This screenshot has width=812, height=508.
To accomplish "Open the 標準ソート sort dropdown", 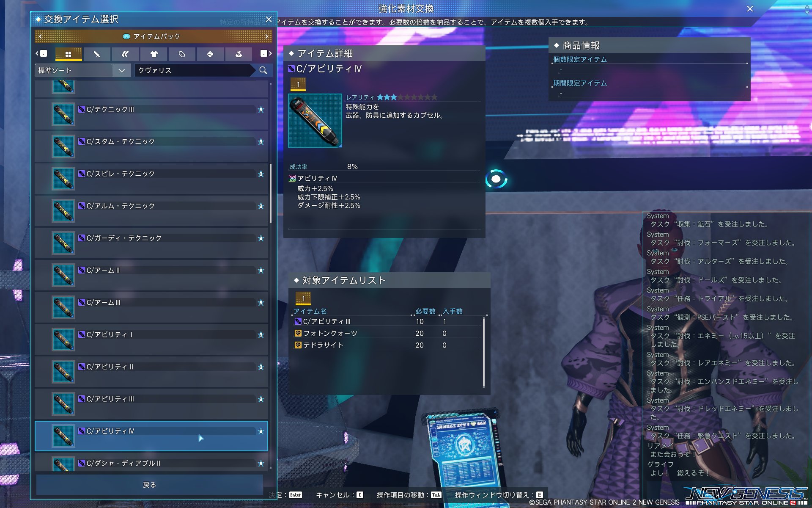I will pos(82,70).
